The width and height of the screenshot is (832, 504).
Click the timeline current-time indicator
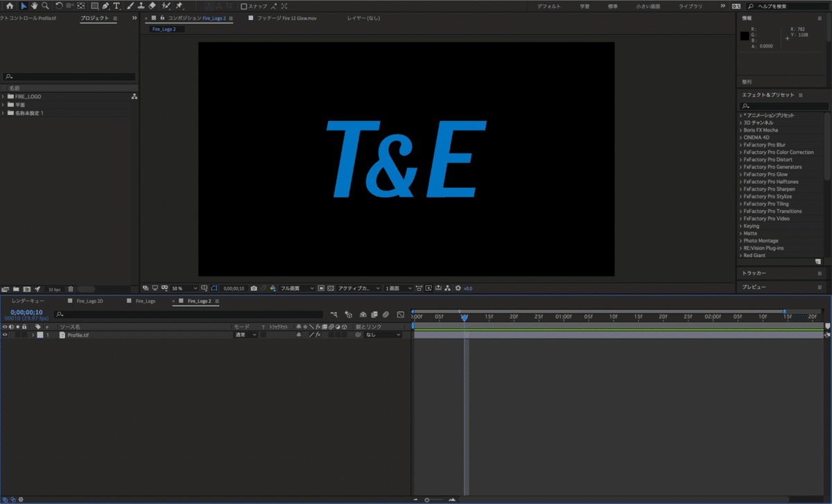[465, 318]
